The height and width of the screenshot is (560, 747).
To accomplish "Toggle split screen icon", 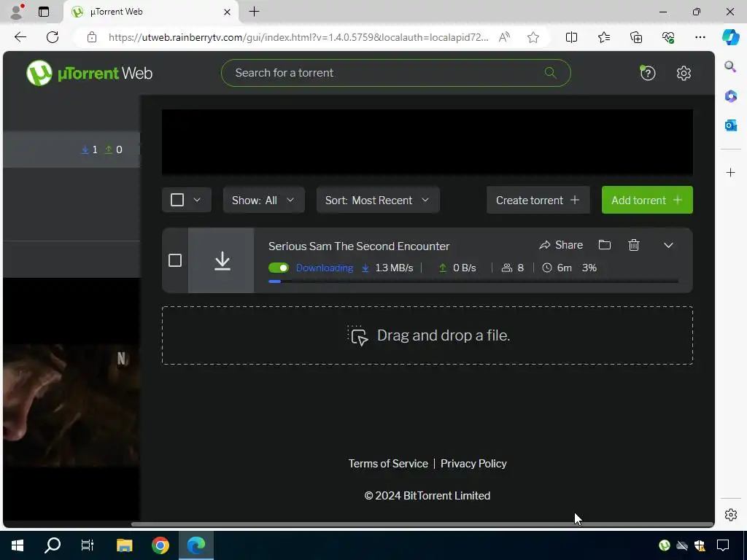I will pyautogui.click(x=571, y=37).
